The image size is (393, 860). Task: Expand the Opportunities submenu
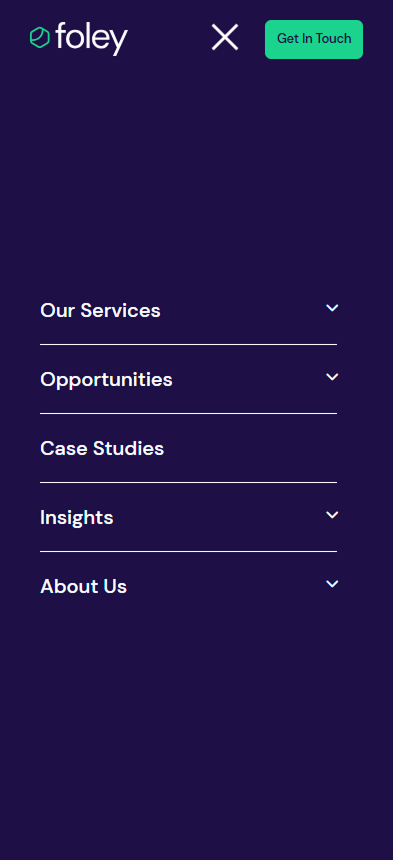click(x=332, y=377)
